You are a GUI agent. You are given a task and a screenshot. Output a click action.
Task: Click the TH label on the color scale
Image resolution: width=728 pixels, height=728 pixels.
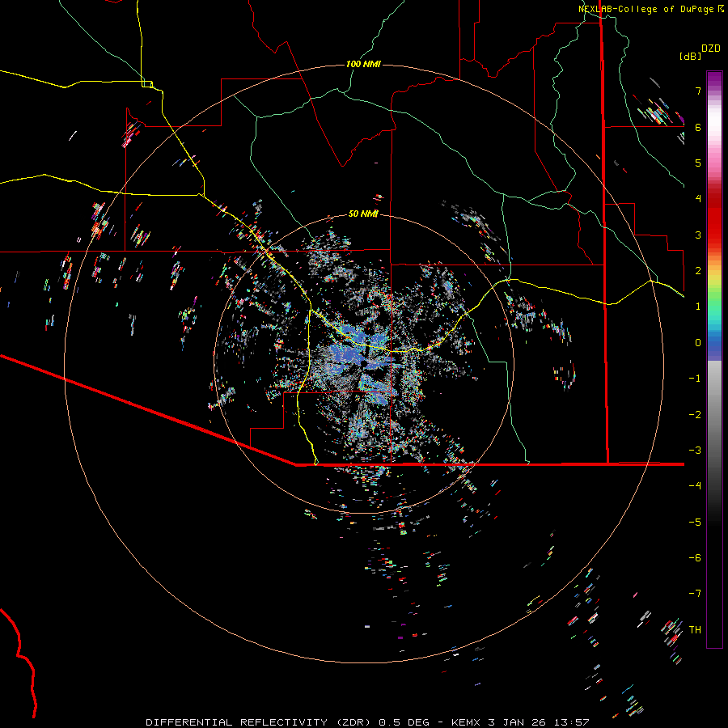[x=695, y=629]
